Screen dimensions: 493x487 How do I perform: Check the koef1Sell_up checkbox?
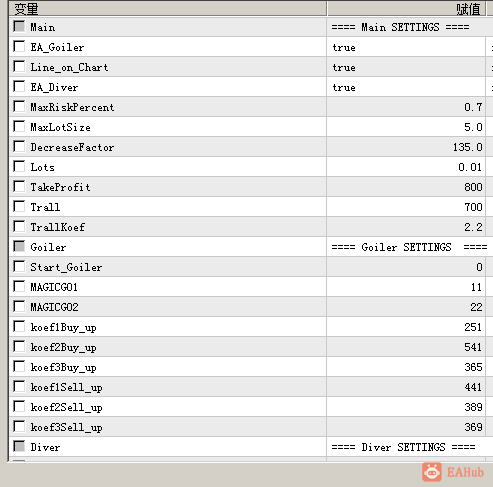19,386
